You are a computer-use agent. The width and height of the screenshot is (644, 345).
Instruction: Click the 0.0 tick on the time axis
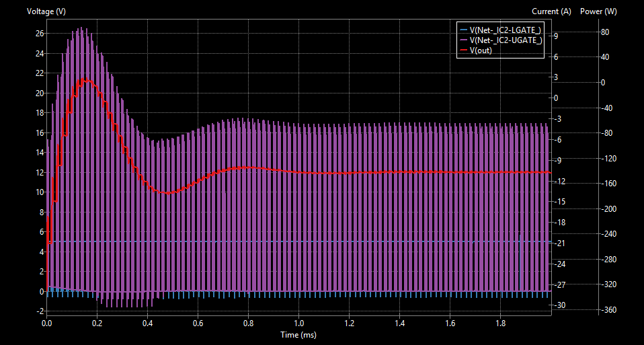point(47,323)
